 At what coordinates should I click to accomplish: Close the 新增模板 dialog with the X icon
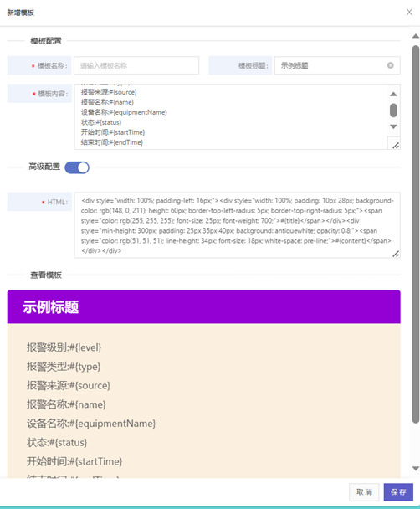click(x=409, y=13)
